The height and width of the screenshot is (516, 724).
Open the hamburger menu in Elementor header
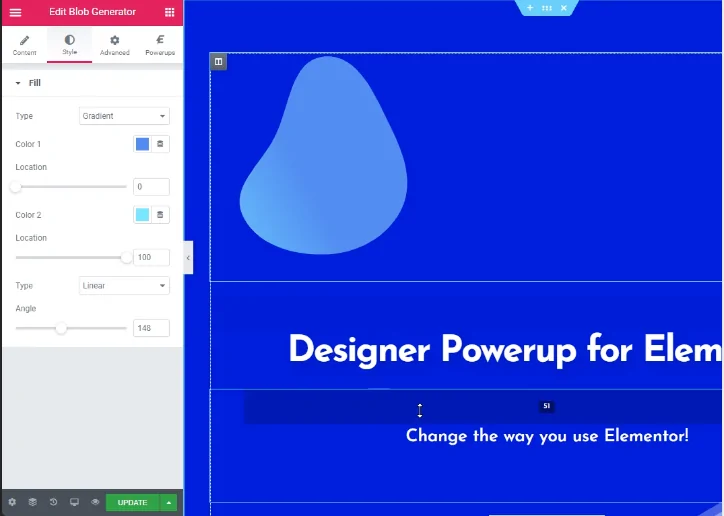(14, 12)
